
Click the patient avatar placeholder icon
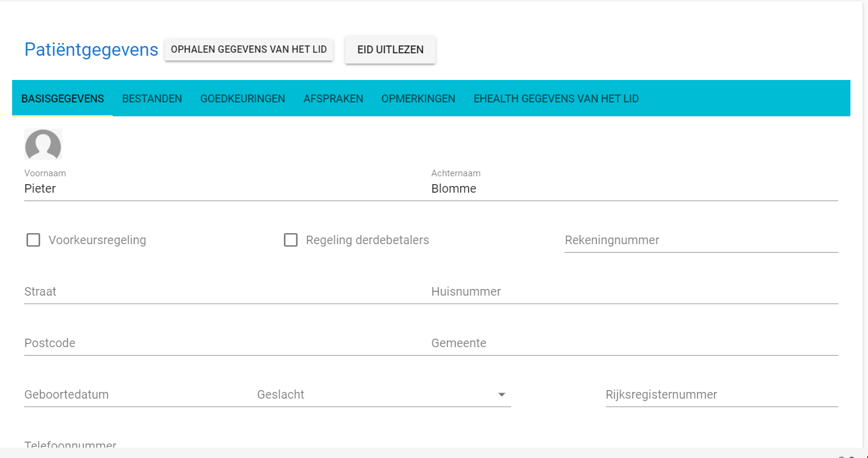pos(43,145)
